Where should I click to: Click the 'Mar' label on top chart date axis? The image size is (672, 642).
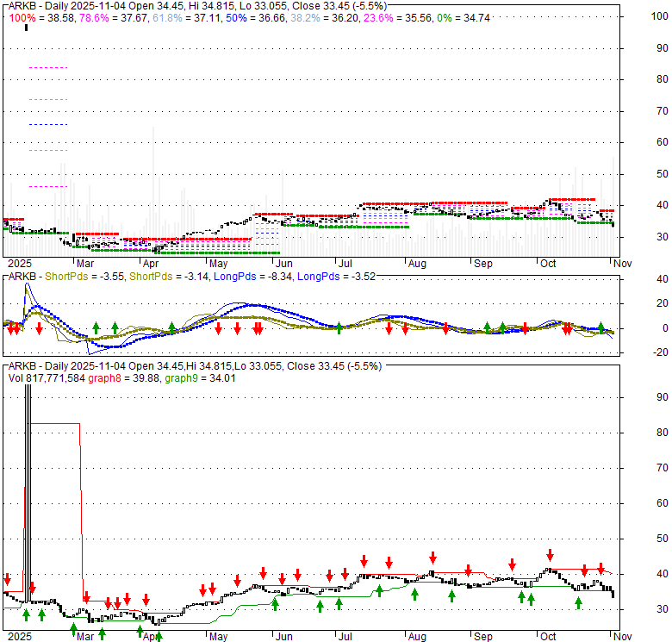(84, 263)
